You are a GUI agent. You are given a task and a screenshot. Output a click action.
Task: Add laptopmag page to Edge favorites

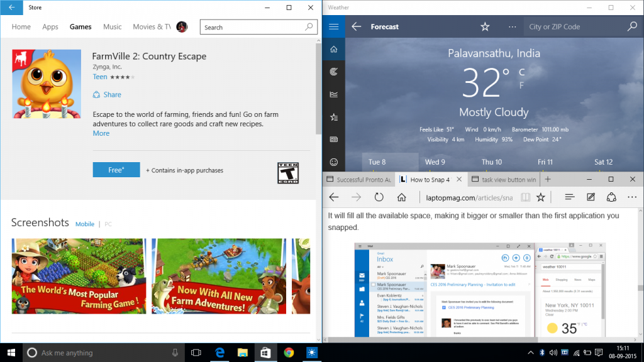[540, 197]
